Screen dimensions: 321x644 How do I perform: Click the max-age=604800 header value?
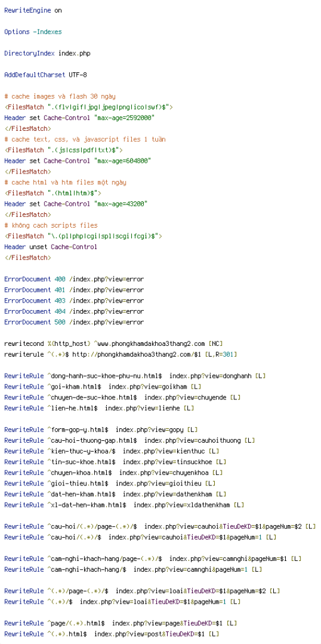122,161
